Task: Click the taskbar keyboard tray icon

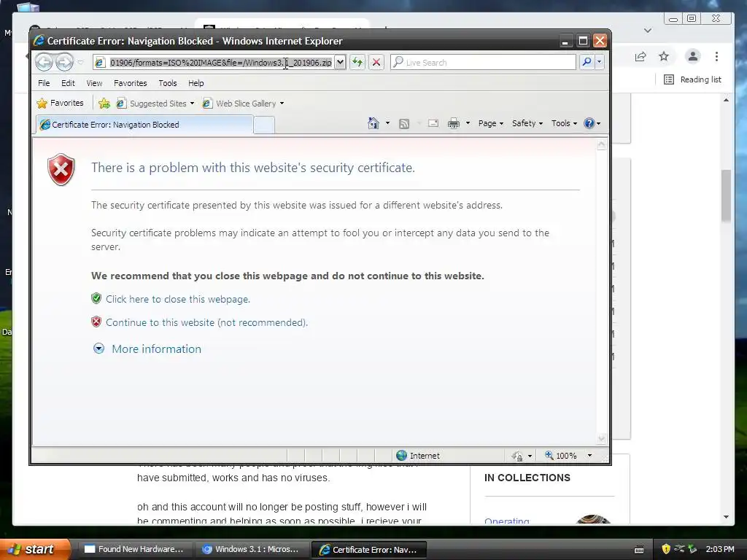Action: pos(639,550)
